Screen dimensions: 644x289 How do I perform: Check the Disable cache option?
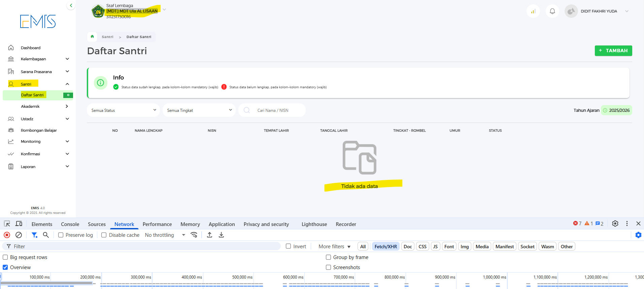point(104,235)
